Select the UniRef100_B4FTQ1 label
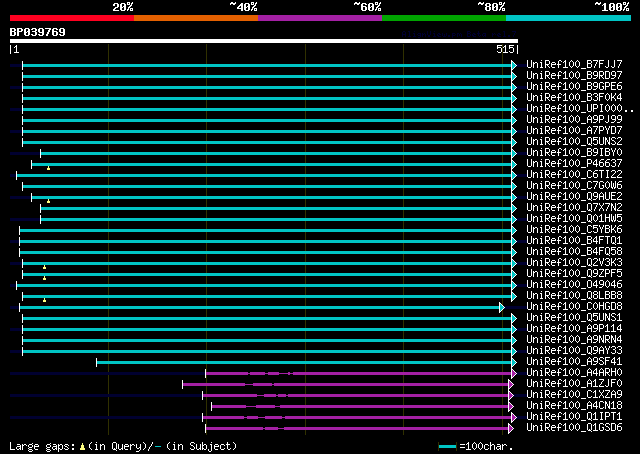This screenshot has height=454, width=640. click(x=574, y=241)
